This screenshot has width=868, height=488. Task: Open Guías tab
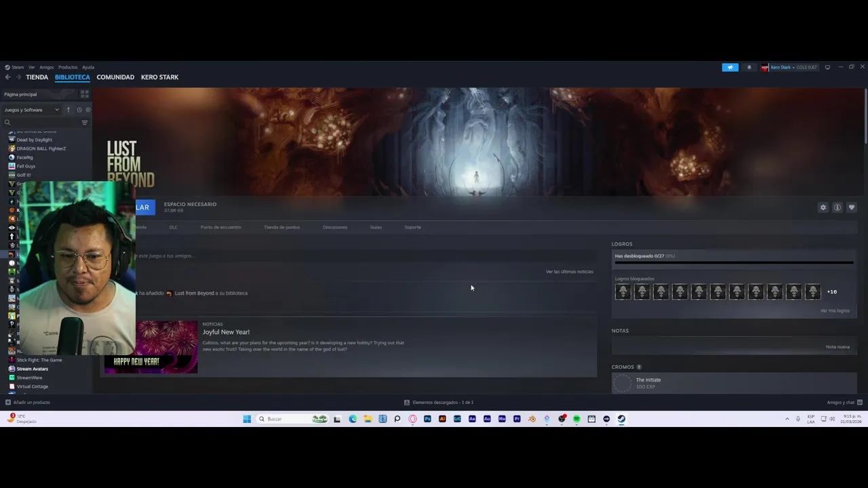point(376,227)
